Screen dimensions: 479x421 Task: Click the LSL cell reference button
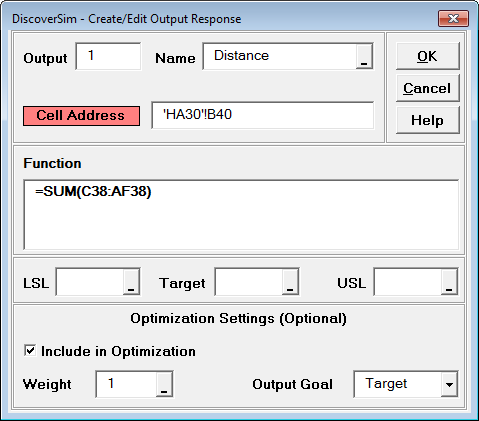[x=131, y=282]
